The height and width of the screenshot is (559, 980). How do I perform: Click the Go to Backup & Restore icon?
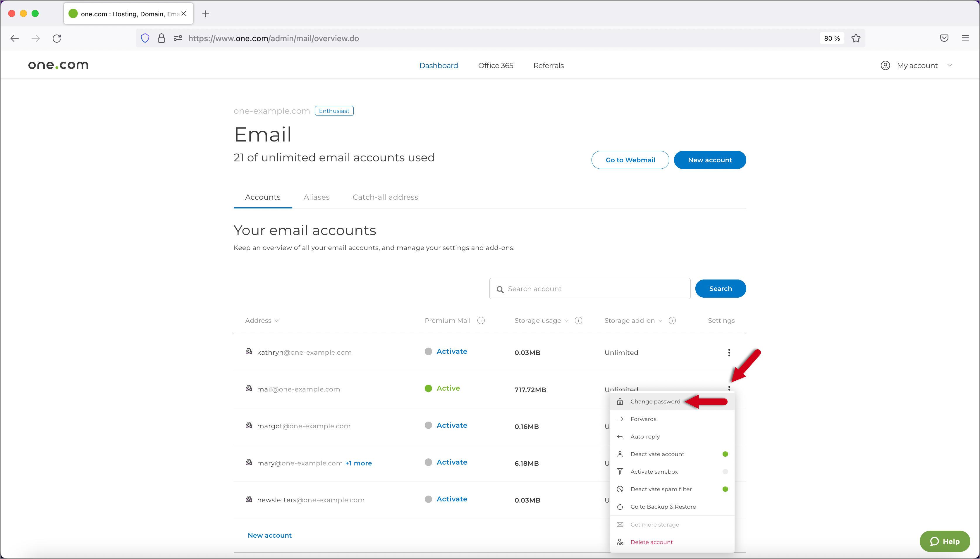pos(620,507)
